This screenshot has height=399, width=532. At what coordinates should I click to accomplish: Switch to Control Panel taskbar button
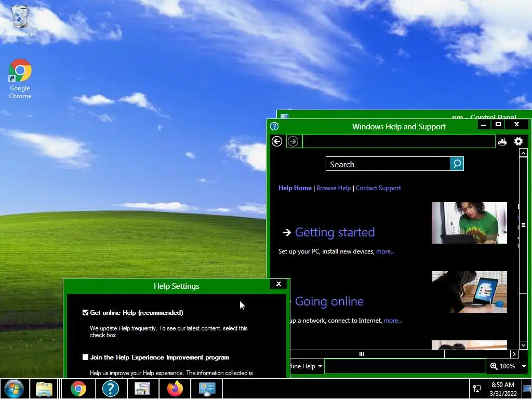click(x=207, y=389)
